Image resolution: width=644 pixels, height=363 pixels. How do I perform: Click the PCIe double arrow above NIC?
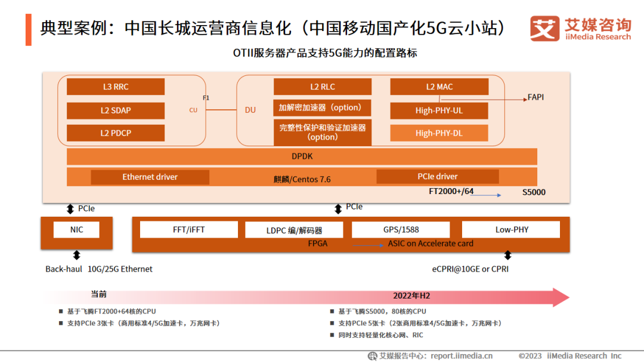click(x=70, y=209)
